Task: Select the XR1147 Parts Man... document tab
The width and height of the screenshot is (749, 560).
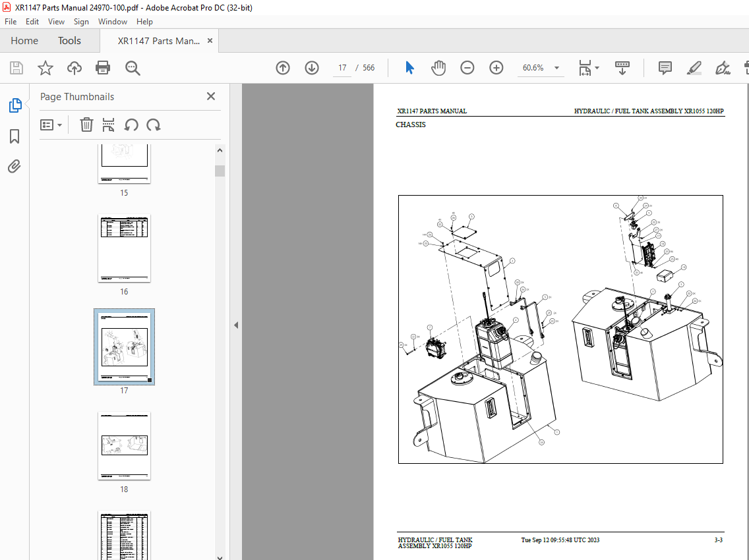Action: [x=159, y=41]
